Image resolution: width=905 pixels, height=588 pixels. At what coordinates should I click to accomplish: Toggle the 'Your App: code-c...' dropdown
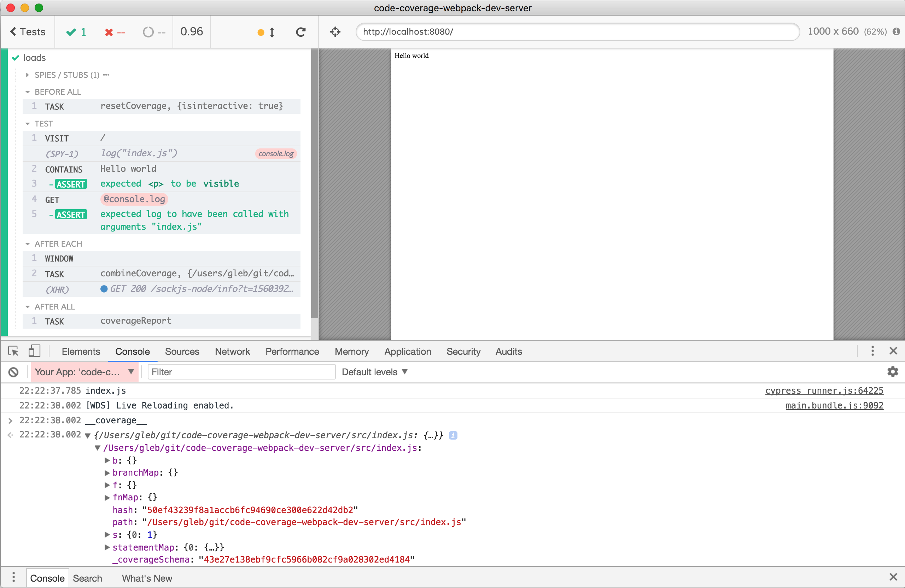(x=84, y=372)
